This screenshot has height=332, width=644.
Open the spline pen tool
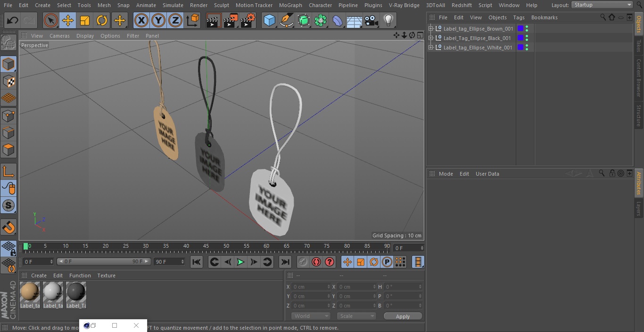coord(287,20)
